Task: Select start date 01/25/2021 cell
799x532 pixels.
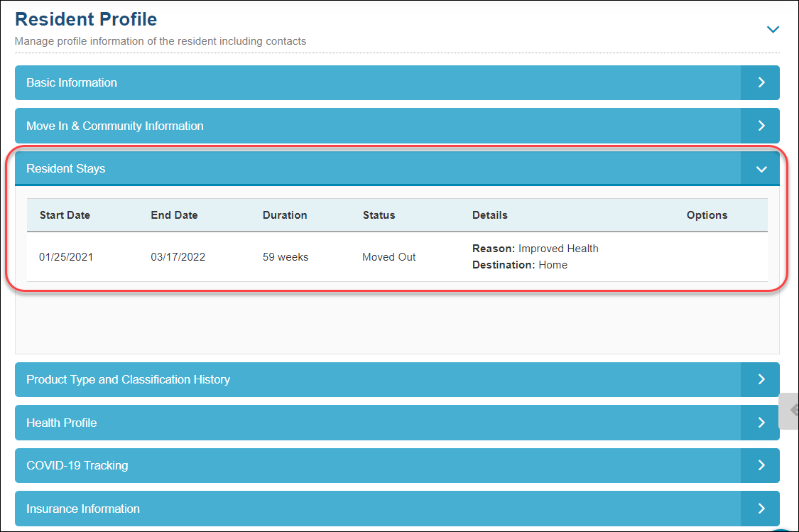Action: point(66,257)
